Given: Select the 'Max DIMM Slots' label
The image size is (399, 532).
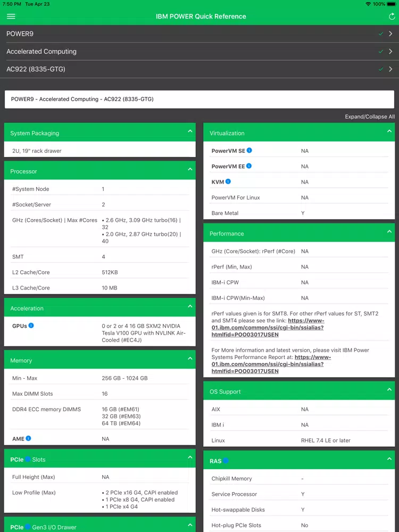Looking at the screenshot, I should tap(32, 394).
